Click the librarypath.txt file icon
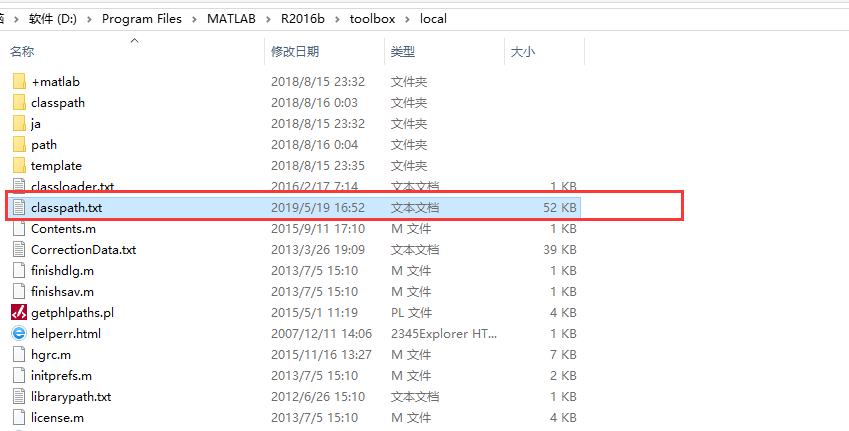Screen dimensions: 849x431 (x=19, y=397)
